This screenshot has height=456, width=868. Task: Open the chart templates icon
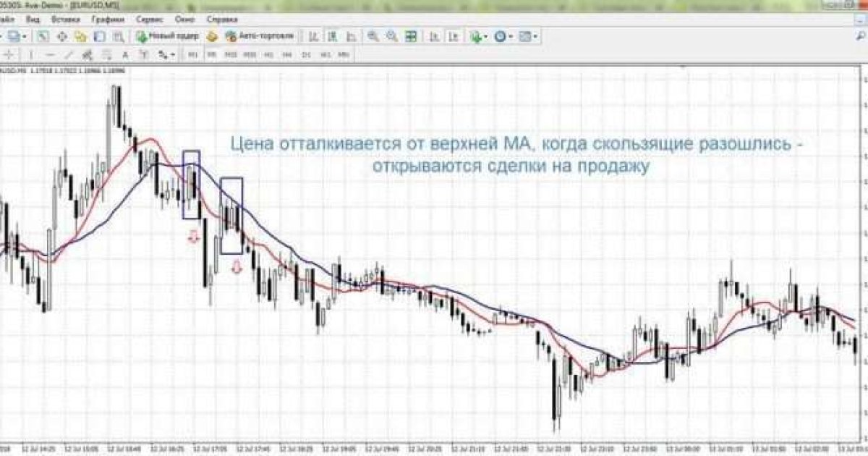[525, 36]
